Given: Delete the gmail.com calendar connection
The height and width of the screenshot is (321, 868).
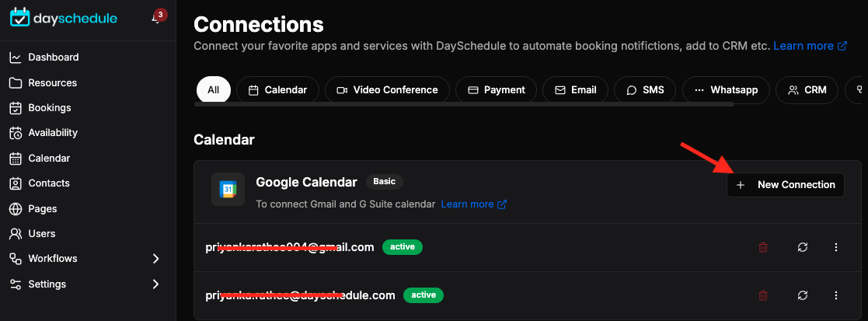Looking at the screenshot, I should 763,247.
